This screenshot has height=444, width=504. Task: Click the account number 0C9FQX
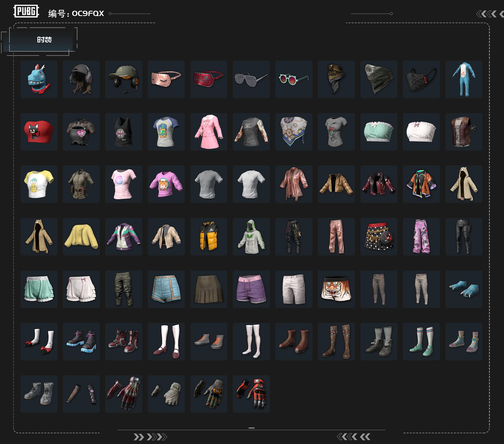pyautogui.click(x=88, y=13)
